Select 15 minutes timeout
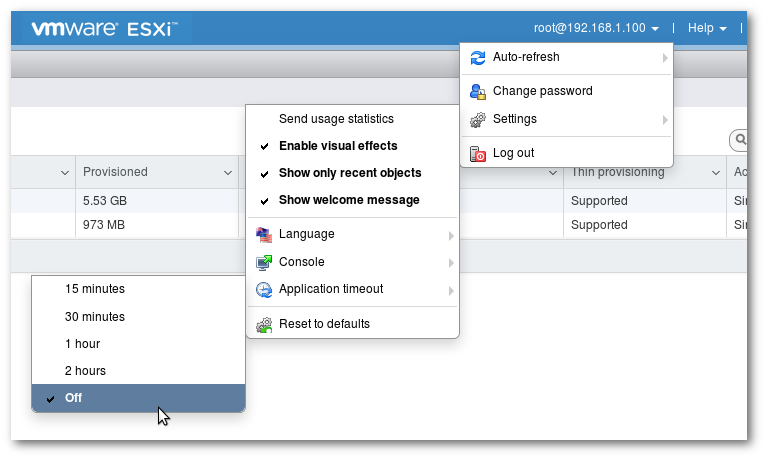Screen dimensions: 766x459 coord(95,289)
